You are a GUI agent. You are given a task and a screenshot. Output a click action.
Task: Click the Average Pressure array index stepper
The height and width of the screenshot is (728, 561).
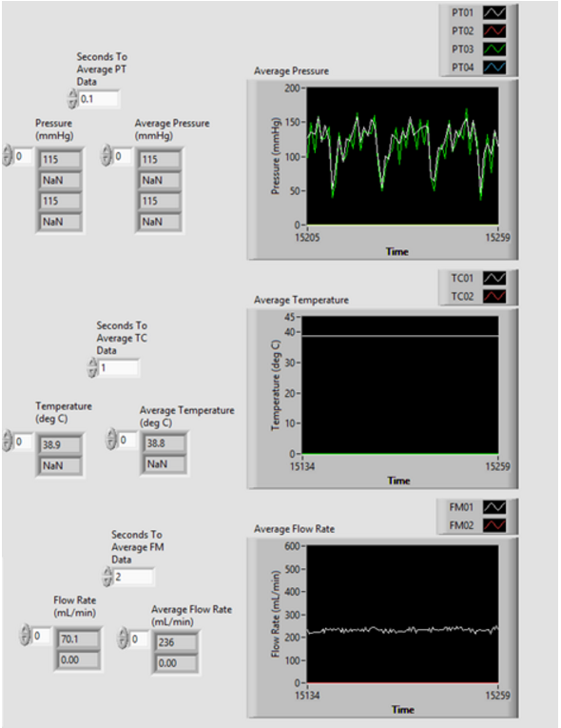pyautogui.click(x=106, y=155)
